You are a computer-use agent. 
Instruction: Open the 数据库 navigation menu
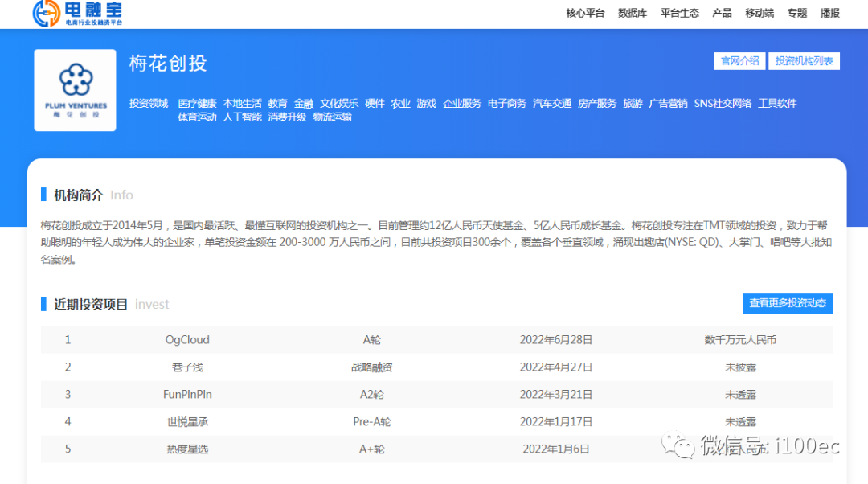click(x=633, y=13)
